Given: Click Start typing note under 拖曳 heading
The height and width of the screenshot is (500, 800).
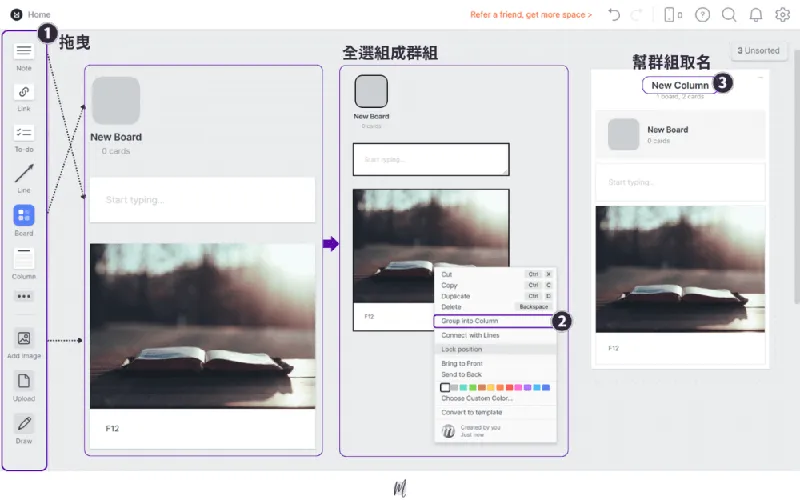Looking at the screenshot, I should 203,199.
